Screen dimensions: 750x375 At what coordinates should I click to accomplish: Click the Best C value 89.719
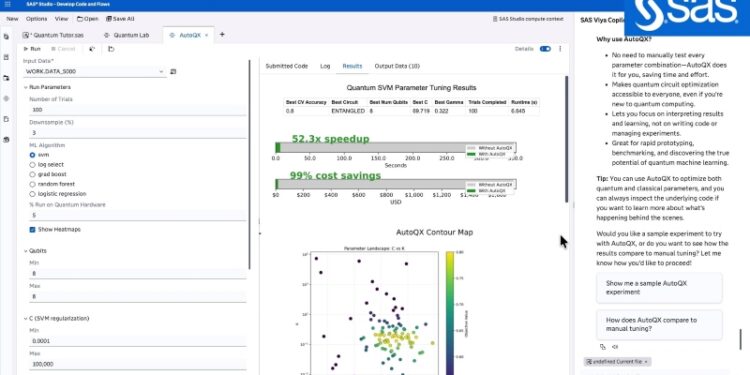point(420,111)
